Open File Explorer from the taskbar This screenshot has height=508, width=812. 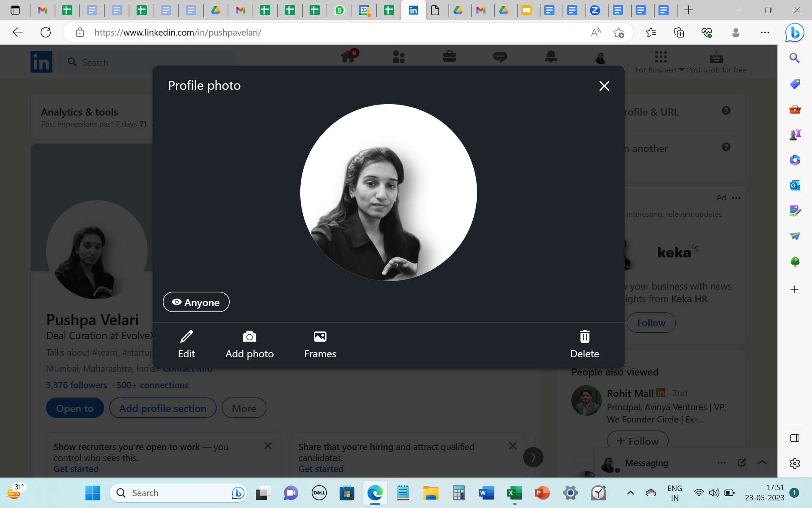(x=431, y=493)
